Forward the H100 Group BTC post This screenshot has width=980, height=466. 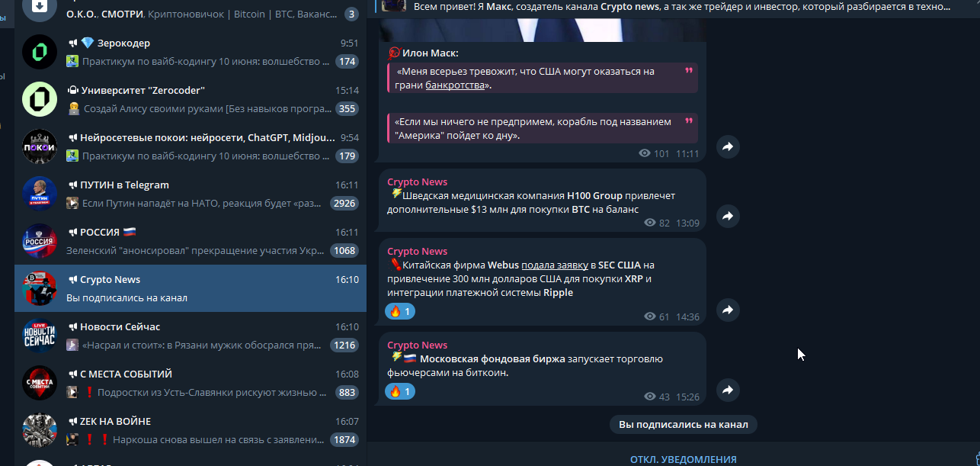tap(728, 217)
